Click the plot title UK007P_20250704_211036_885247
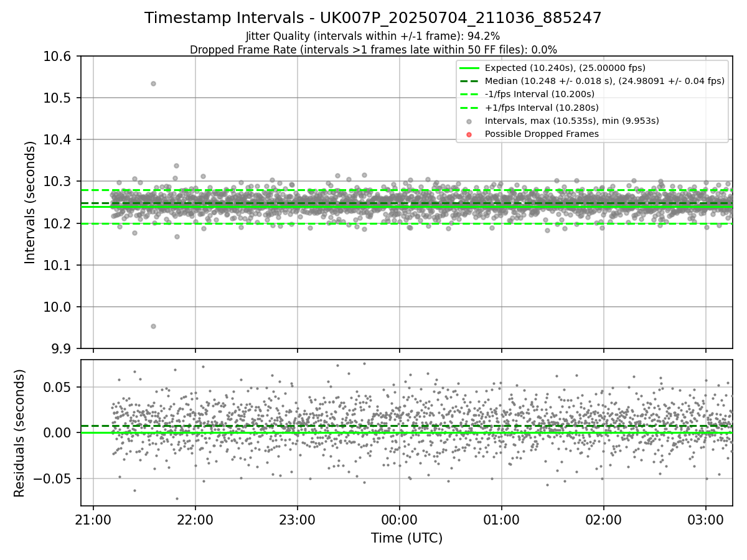The height and width of the screenshot is (560, 747). coord(373,18)
